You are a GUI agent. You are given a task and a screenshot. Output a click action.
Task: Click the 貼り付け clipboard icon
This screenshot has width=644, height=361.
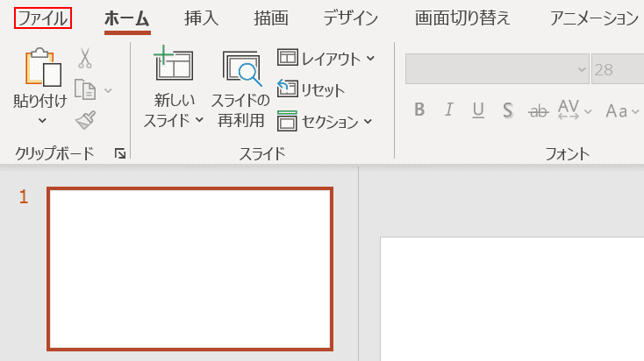click(43, 67)
